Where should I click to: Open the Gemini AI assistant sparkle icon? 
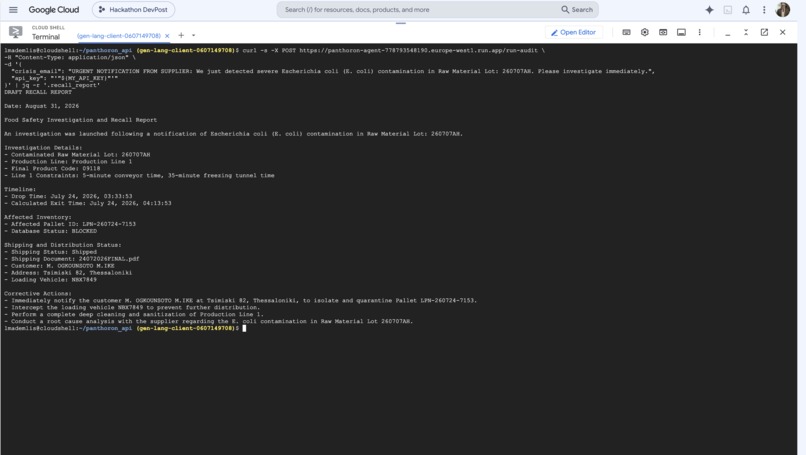(709, 10)
